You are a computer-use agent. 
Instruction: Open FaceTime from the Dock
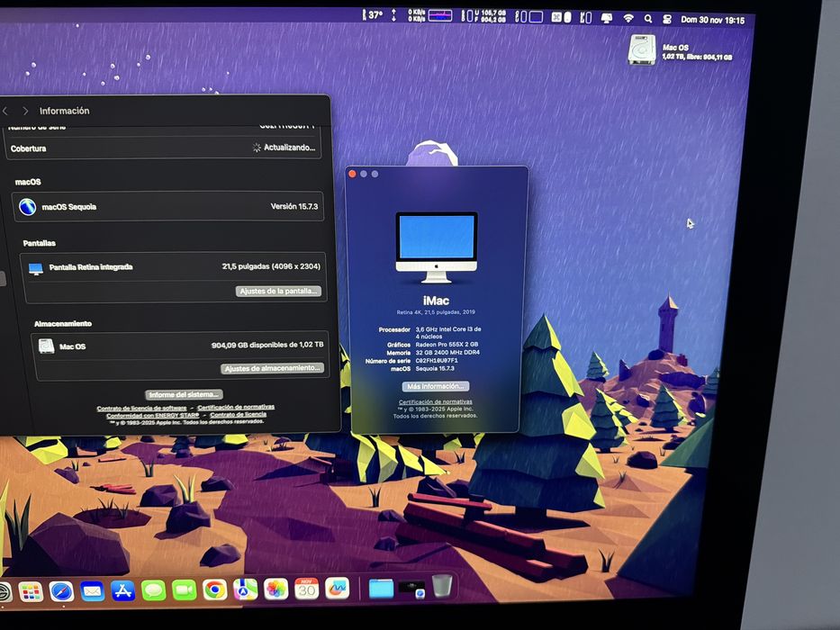pyautogui.click(x=185, y=590)
